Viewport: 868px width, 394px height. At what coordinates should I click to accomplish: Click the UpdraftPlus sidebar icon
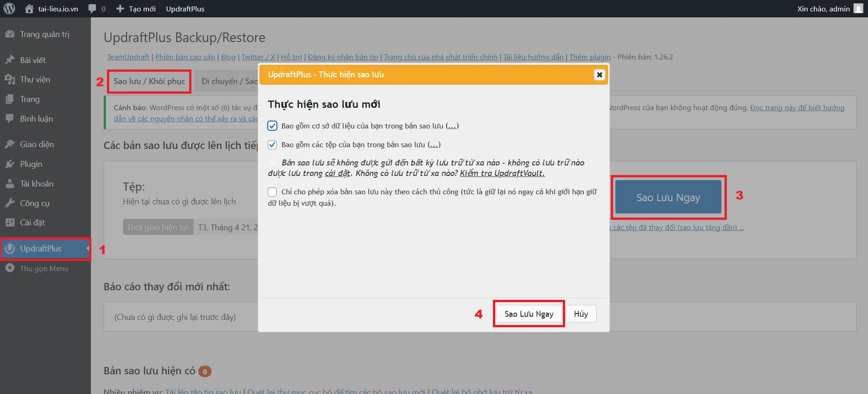[10, 249]
